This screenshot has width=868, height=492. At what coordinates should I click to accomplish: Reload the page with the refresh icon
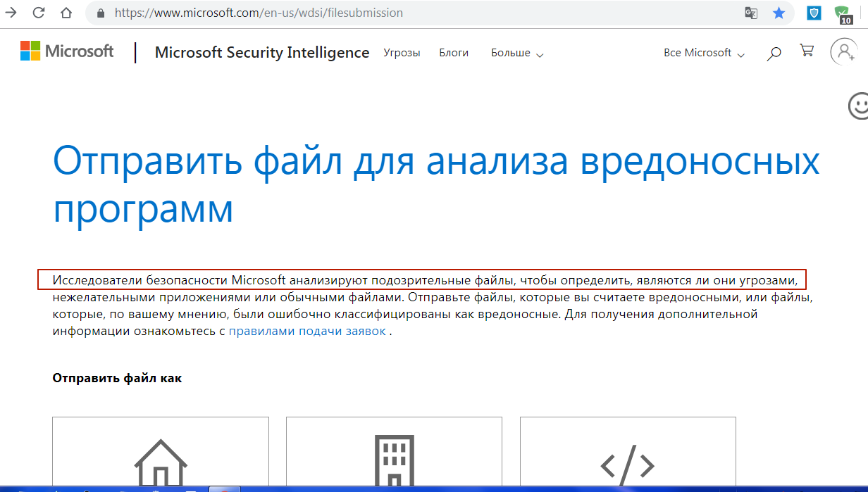[x=38, y=13]
